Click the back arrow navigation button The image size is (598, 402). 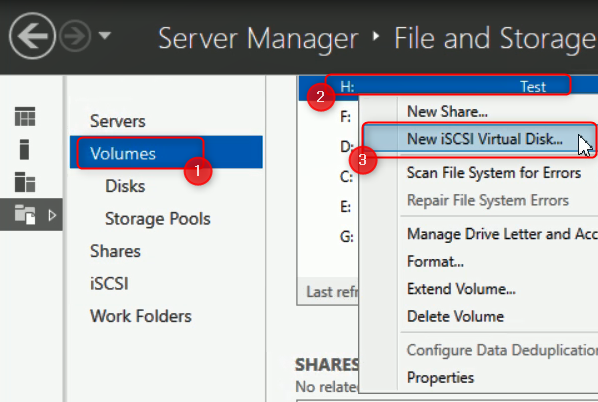point(32,36)
